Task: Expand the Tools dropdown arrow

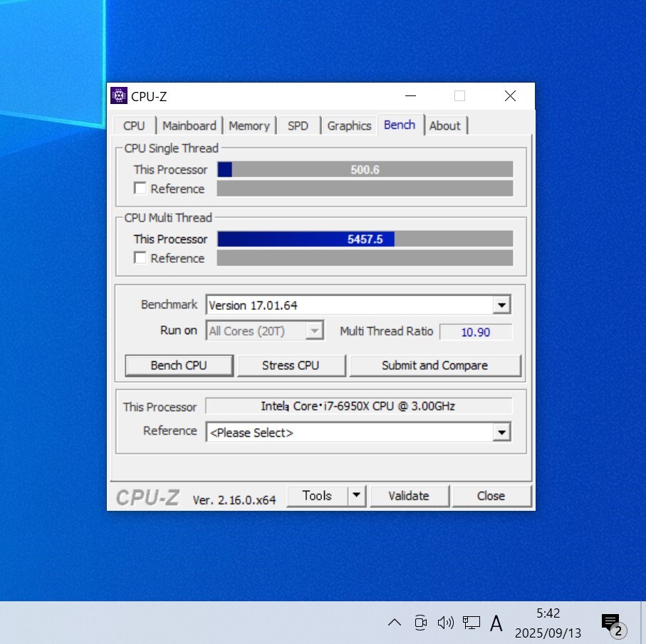Action: pyautogui.click(x=357, y=496)
